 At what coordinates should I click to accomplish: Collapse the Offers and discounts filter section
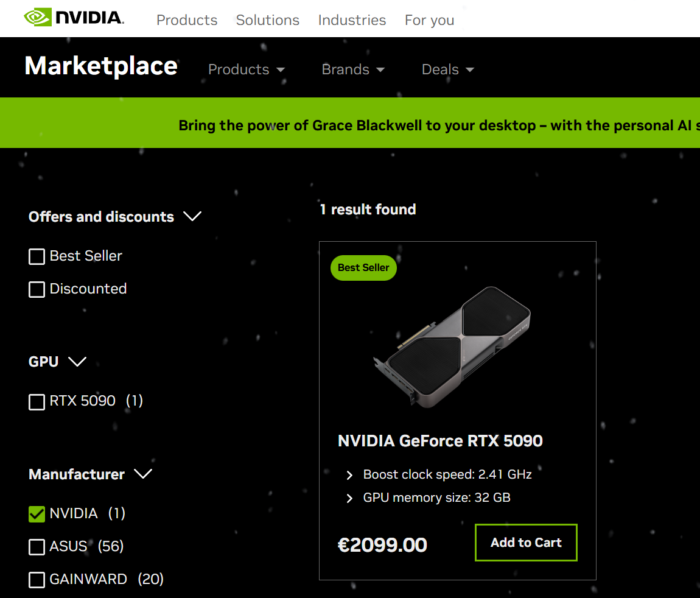click(x=193, y=216)
